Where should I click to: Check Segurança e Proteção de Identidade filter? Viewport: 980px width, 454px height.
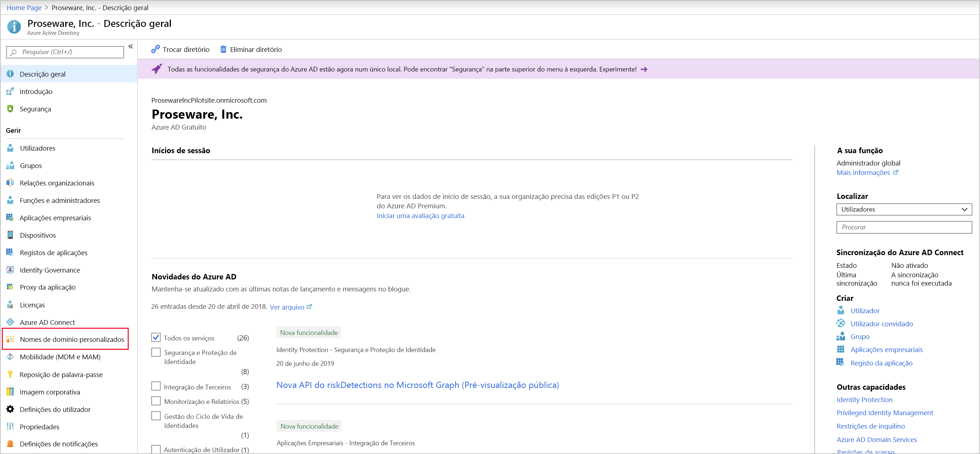156,352
